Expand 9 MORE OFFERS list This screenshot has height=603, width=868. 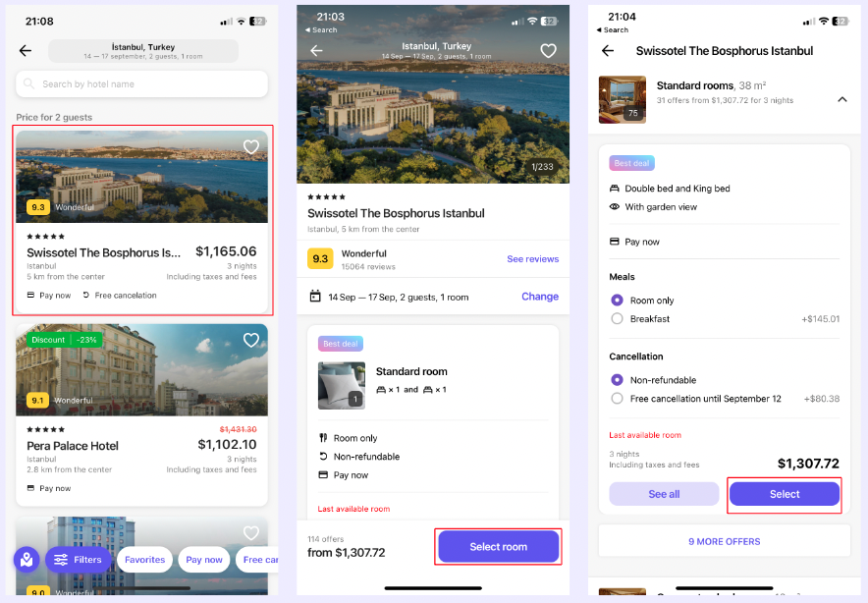tap(724, 541)
